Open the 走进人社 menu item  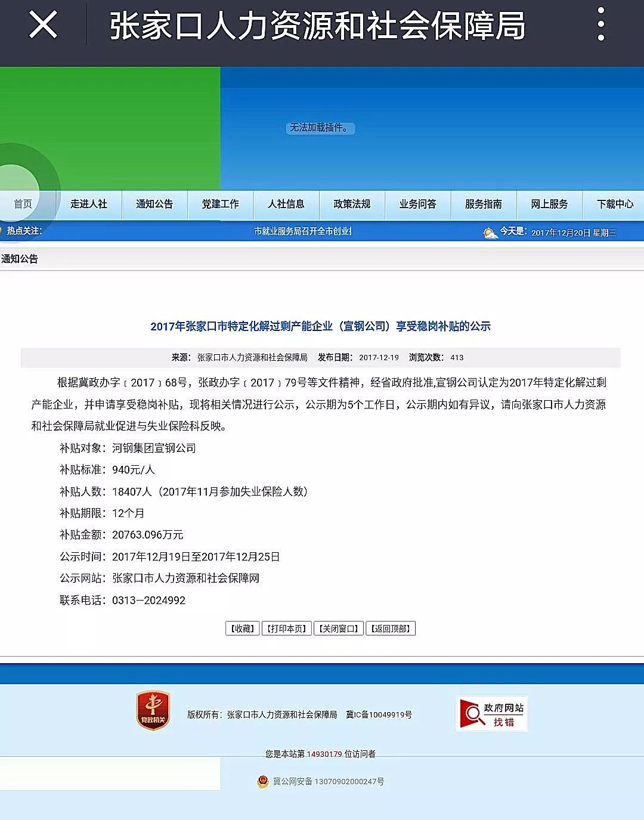pyautogui.click(x=89, y=204)
